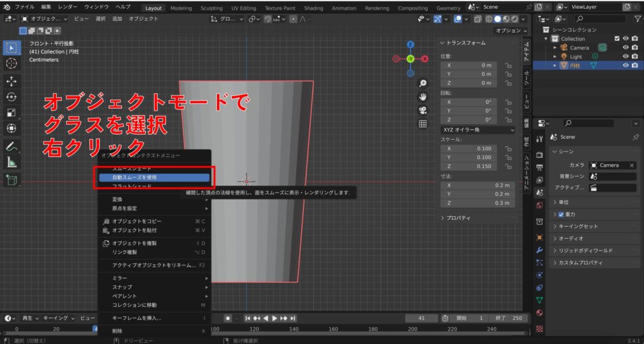Click the Add Cube tool icon
Image resolution: width=644 pixels, height=344 pixels.
11,180
